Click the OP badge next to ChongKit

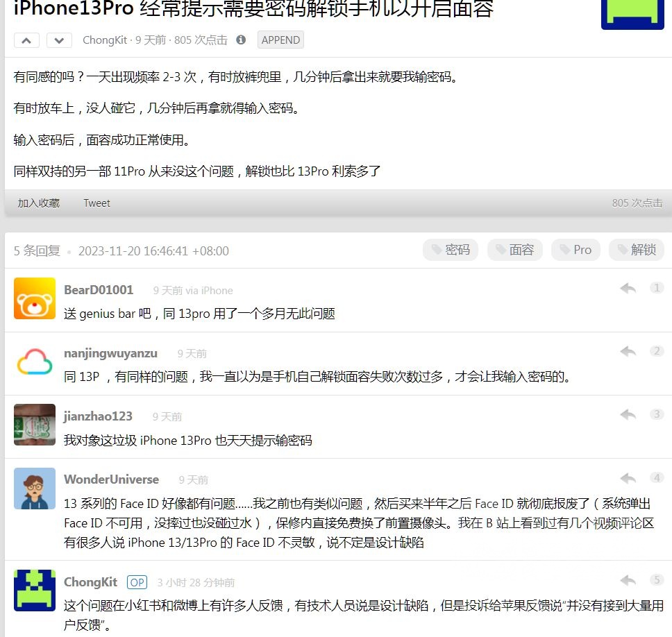(137, 582)
